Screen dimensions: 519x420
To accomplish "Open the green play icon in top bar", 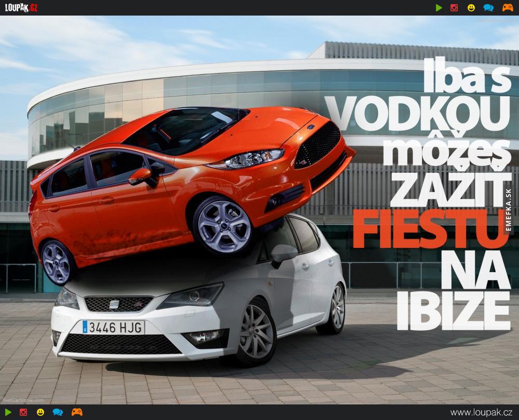I will coord(439,8).
